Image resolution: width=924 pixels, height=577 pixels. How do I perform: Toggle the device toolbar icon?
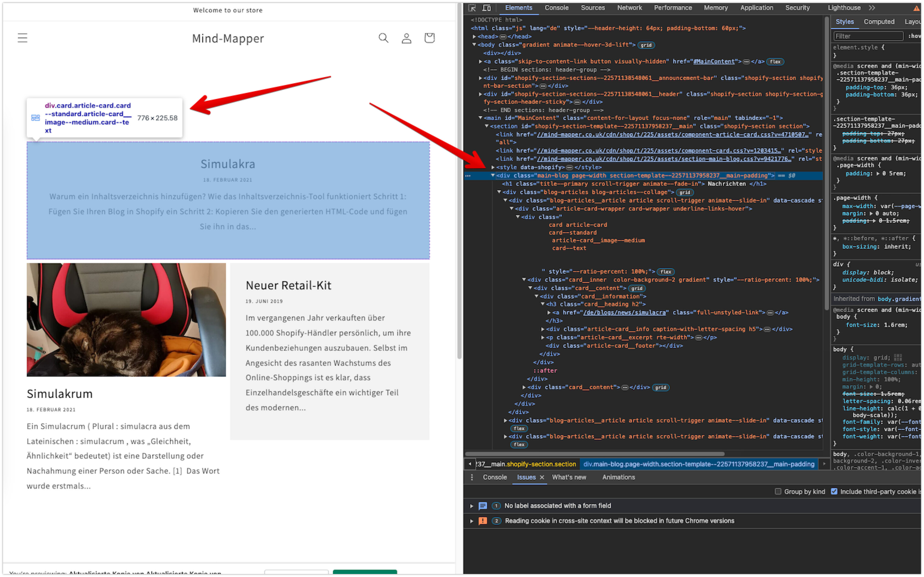pyautogui.click(x=487, y=8)
